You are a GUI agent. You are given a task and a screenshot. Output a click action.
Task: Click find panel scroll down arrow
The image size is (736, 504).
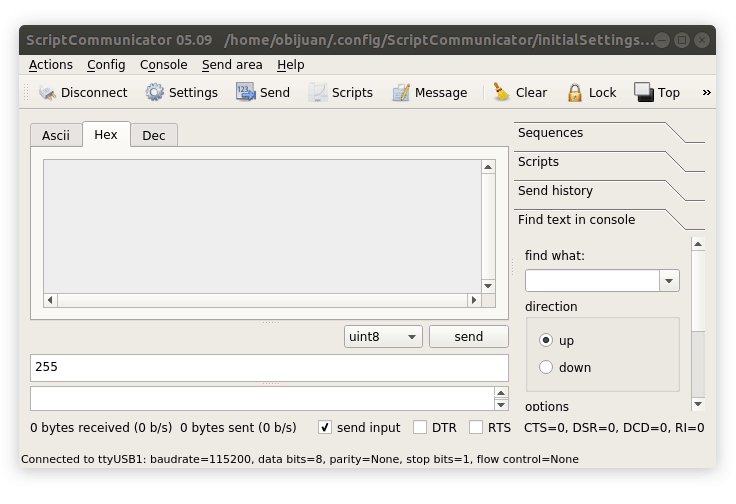(698, 404)
